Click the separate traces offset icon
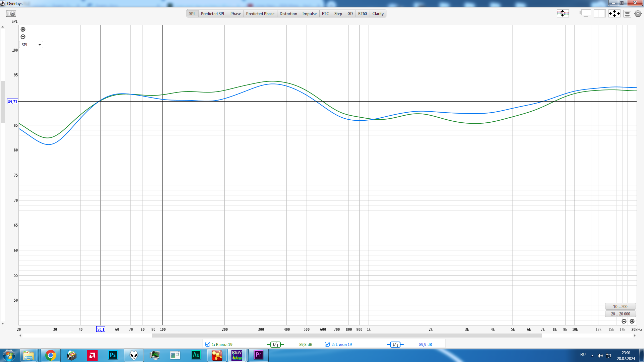 point(562,14)
